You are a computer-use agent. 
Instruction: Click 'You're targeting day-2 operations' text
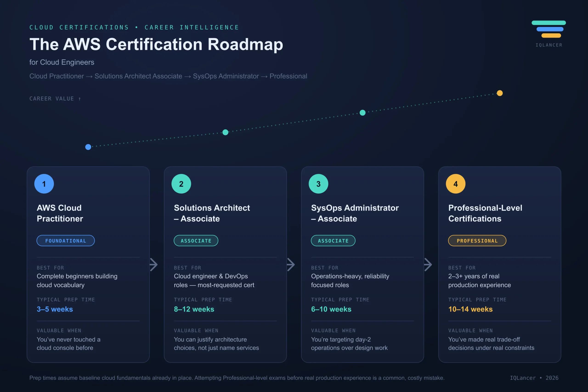pyautogui.click(x=349, y=344)
